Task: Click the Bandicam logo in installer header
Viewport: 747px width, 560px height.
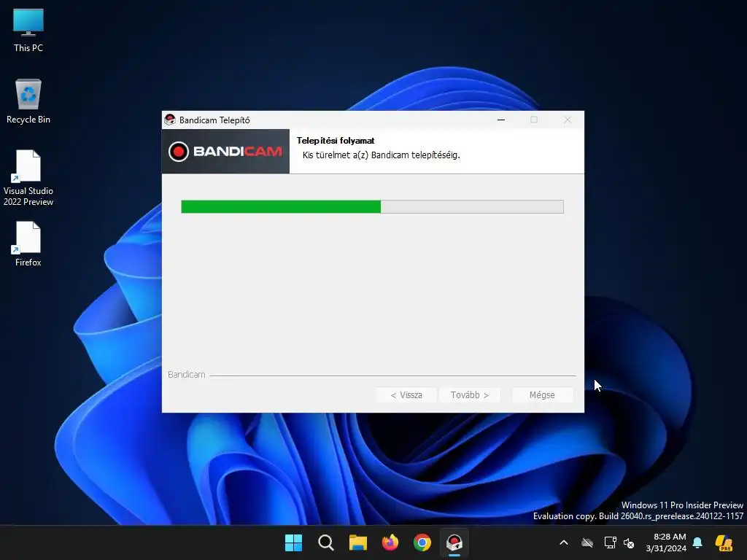Action: [x=225, y=152]
